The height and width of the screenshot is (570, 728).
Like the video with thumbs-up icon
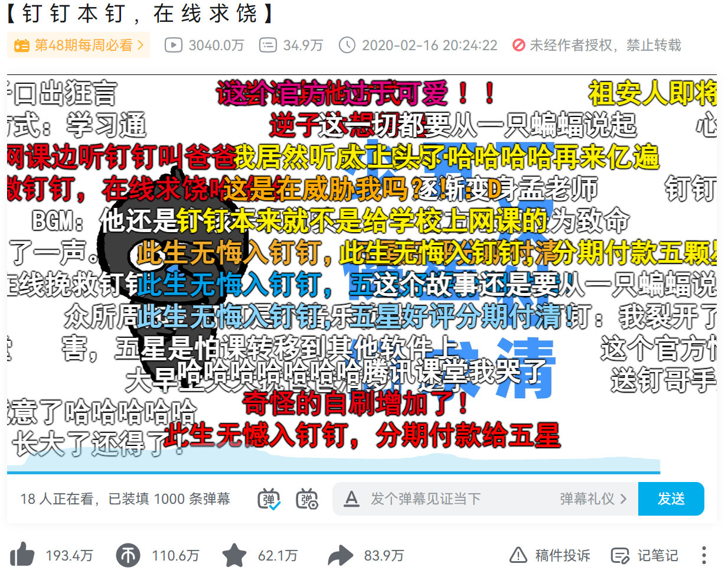coord(22,555)
